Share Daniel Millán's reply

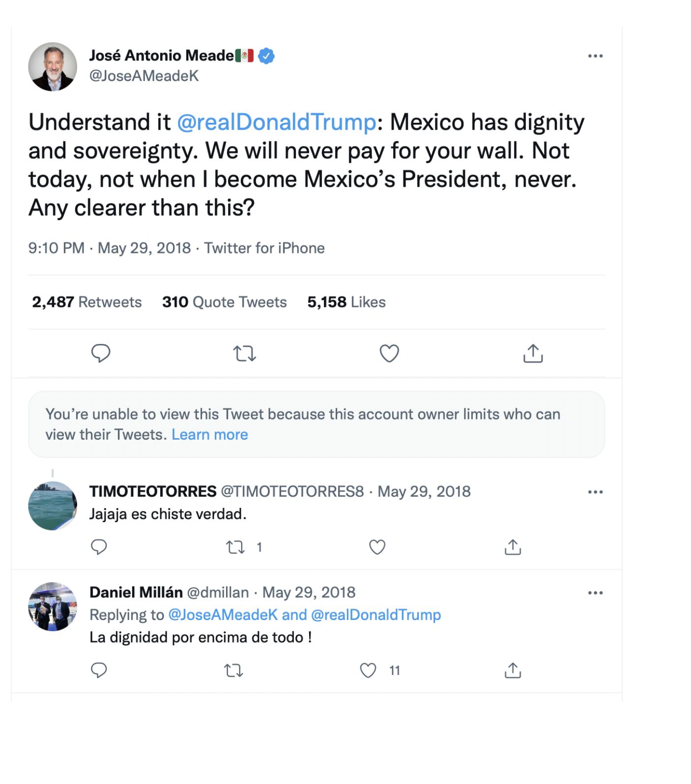click(513, 671)
